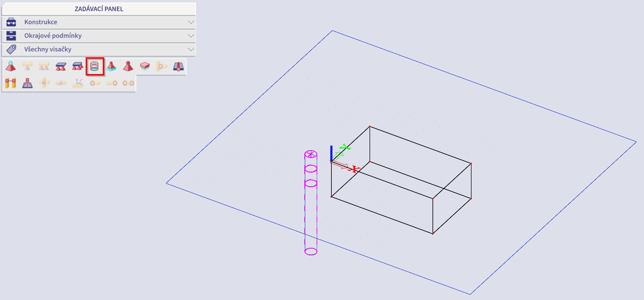Select the nodal support icon with cyan ball

coord(11,66)
